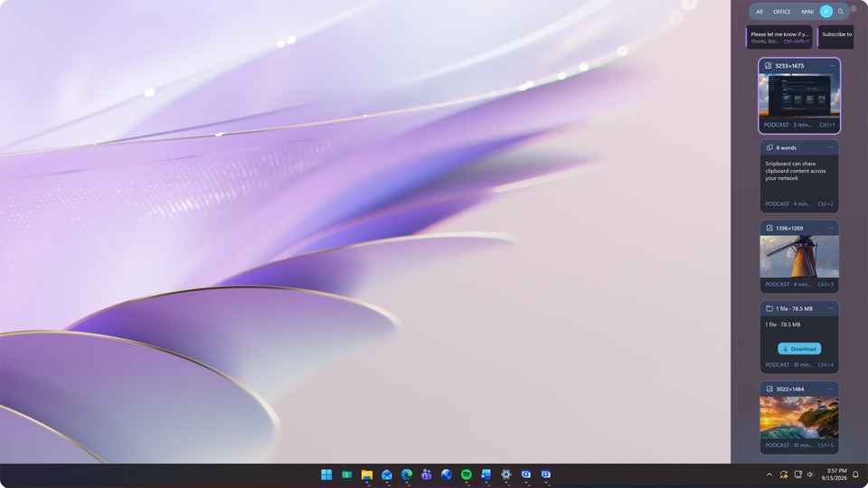Click the 'Ctrl+4' shortcut label

click(x=826, y=365)
